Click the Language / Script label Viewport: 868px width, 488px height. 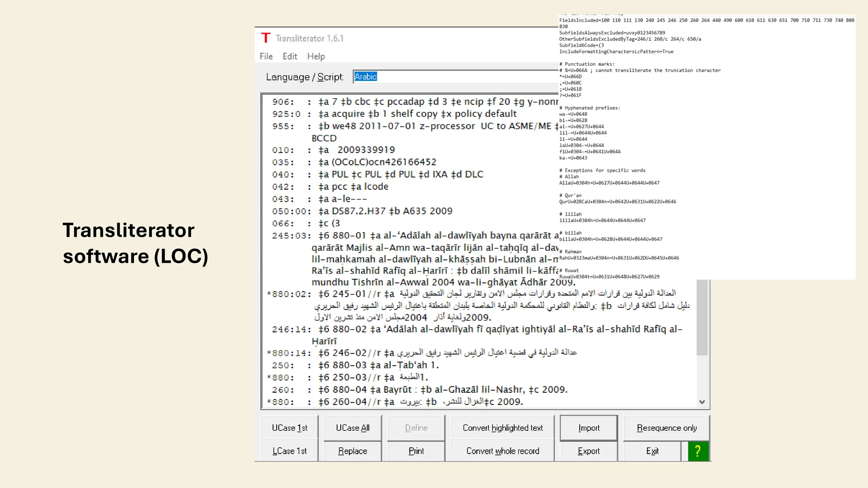click(305, 77)
